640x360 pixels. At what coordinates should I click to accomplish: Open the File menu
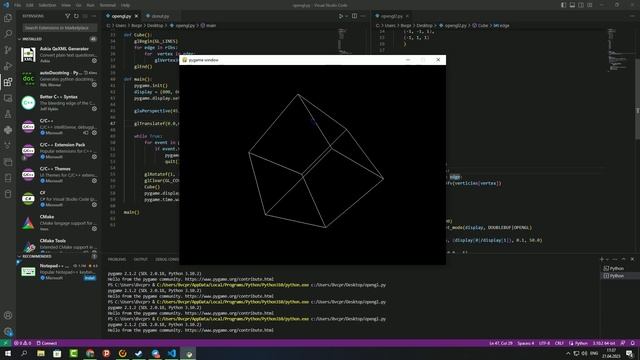pyautogui.click(x=17, y=5)
